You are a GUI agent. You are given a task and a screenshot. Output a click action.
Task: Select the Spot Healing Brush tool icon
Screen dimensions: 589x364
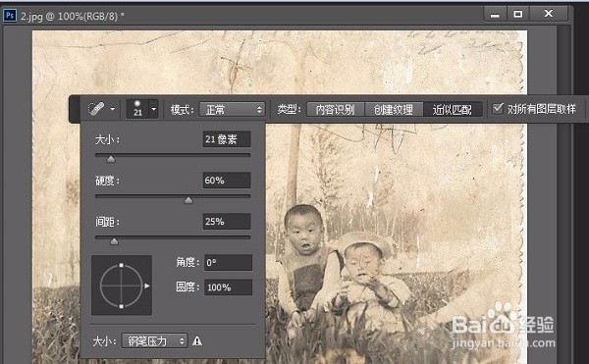pyautogui.click(x=96, y=109)
